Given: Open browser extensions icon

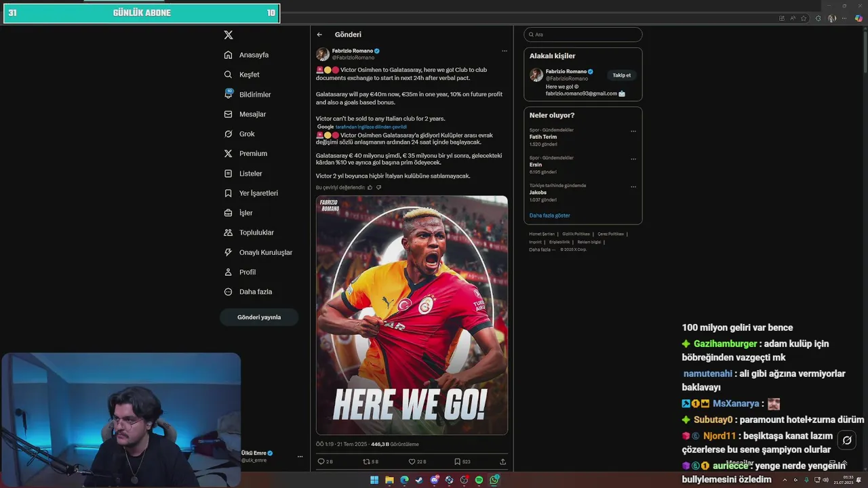Looking at the screenshot, I should [818, 18].
